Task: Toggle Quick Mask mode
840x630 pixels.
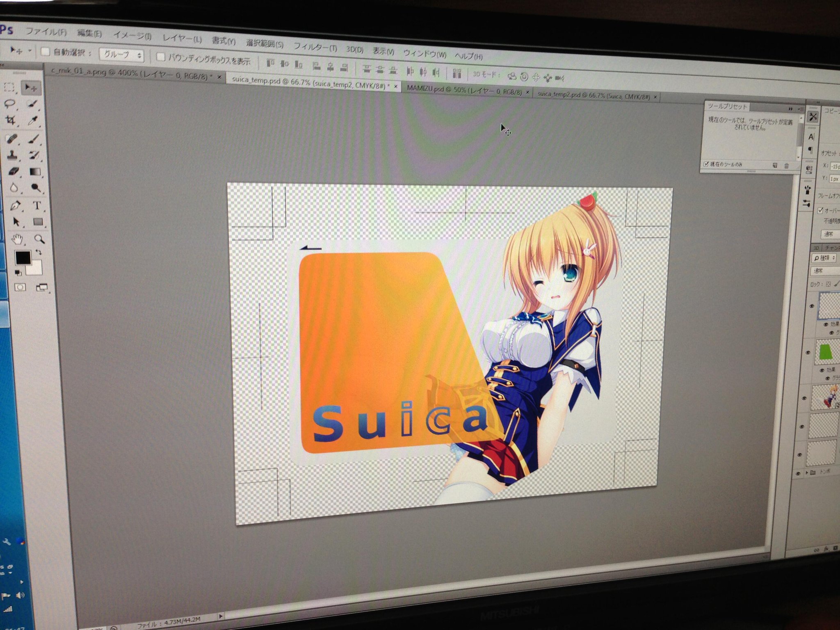Action: click(20, 288)
